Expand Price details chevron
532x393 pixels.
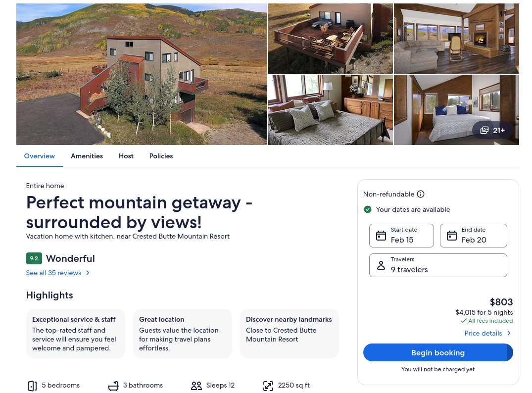[509, 333]
